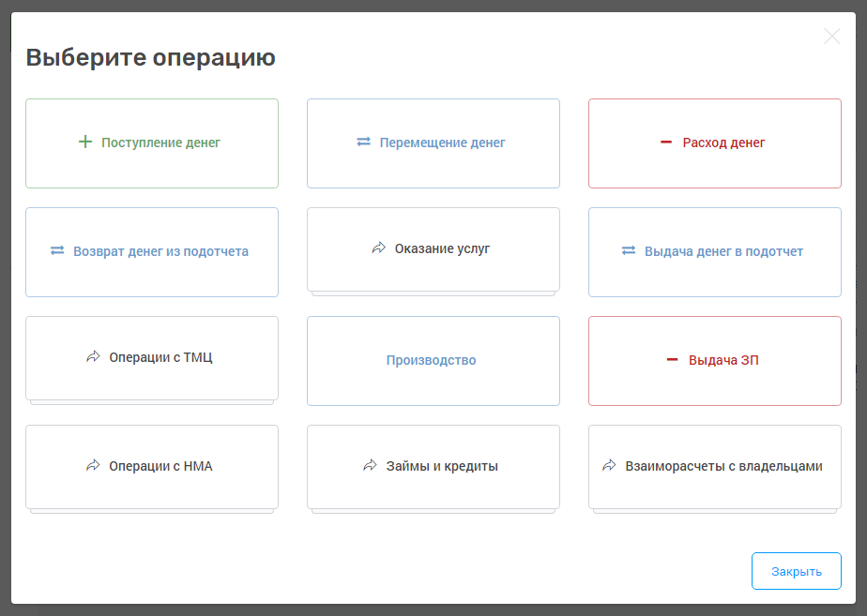Click the red minus icon for Расход денег
This screenshot has width=867, height=616.
pyautogui.click(x=666, y=143)
